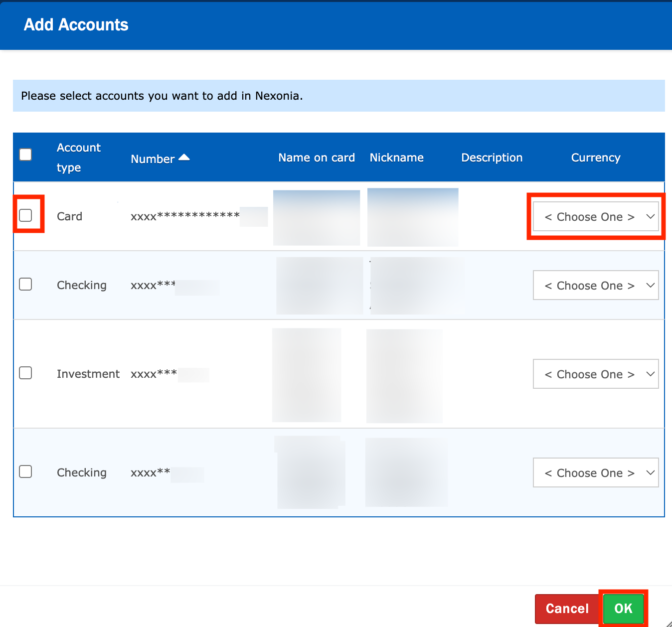Sort by the Account type column header
Image resolution: width=672 pixels, height=627 pixels.
(79, 157)
